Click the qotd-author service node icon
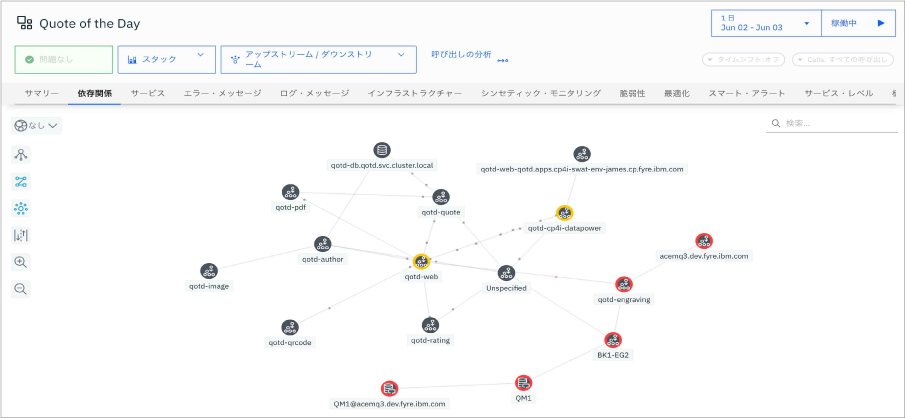This screenshot has height=418, width=905. tap(322, 244)
